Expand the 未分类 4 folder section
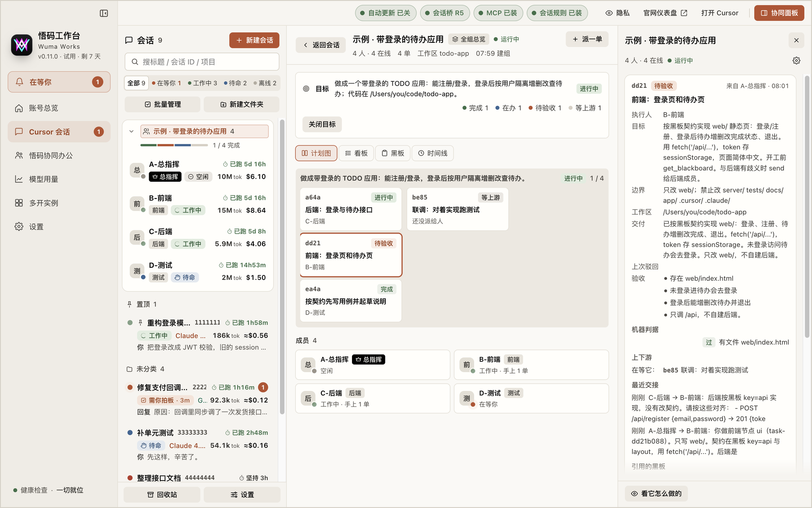Viewport: 812px width, 508px height. (145, 369)
